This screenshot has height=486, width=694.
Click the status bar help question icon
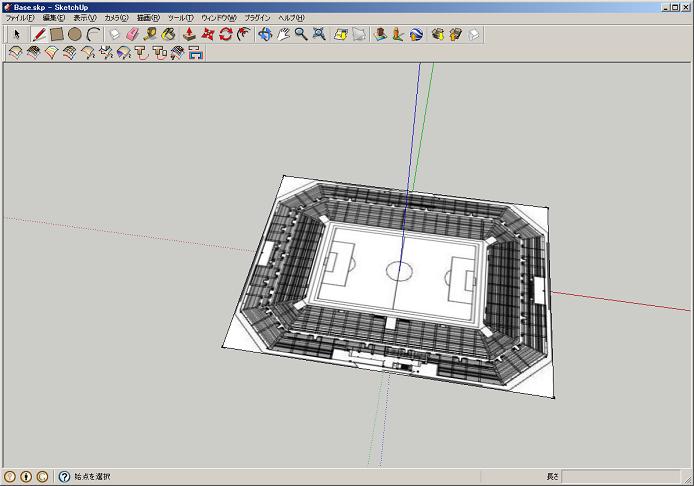point(64,477)
